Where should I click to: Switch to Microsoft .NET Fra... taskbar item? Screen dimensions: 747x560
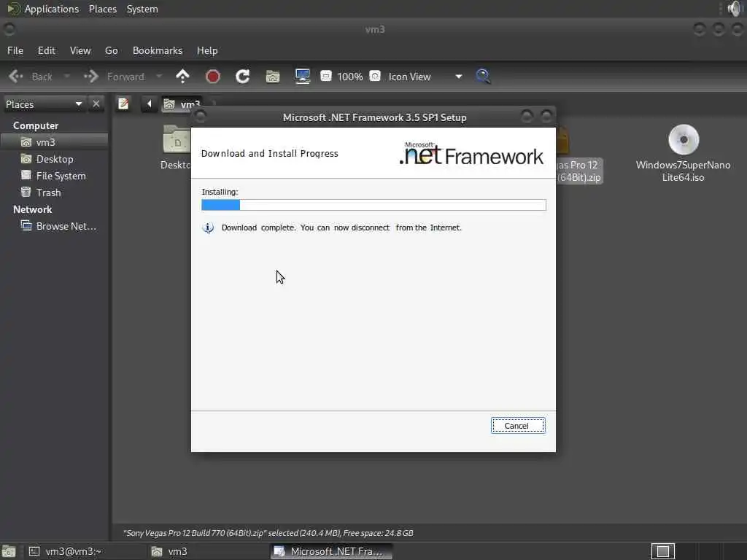(330, 551)
